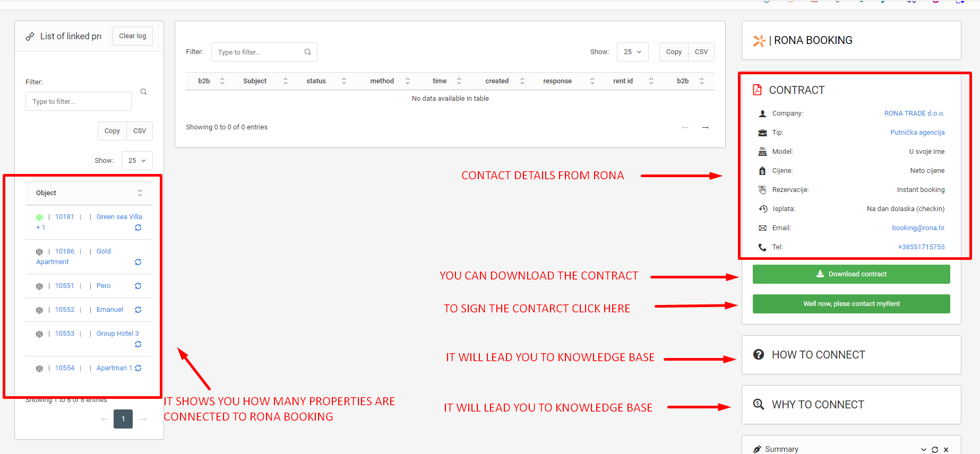Click Well now, plese contact myRent button

coord(851,304)
